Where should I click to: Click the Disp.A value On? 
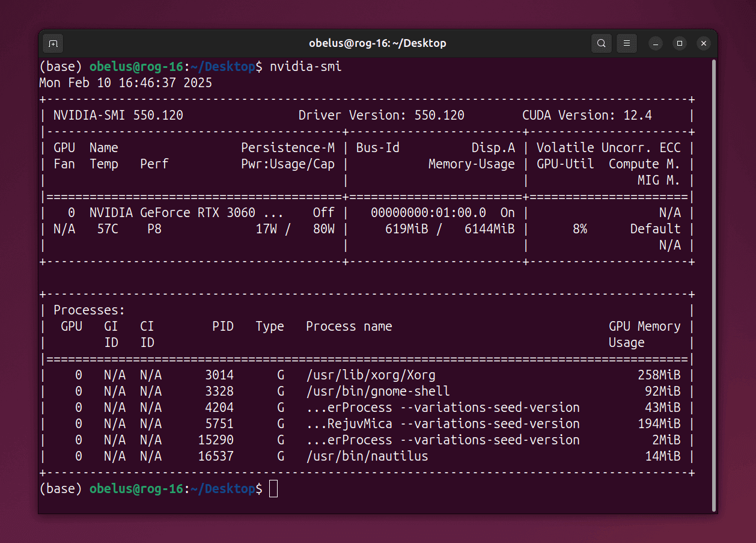pyautogui.click(x=508, y=213)
